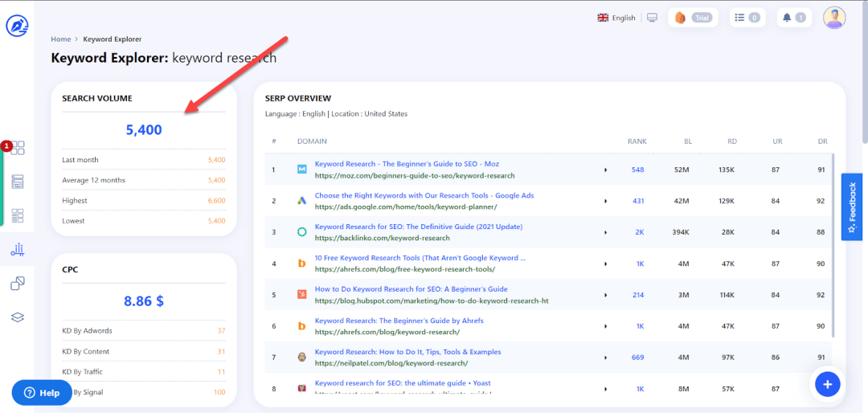
Task: Click the moz.com URL in row 1
Action: click(415, 175)
